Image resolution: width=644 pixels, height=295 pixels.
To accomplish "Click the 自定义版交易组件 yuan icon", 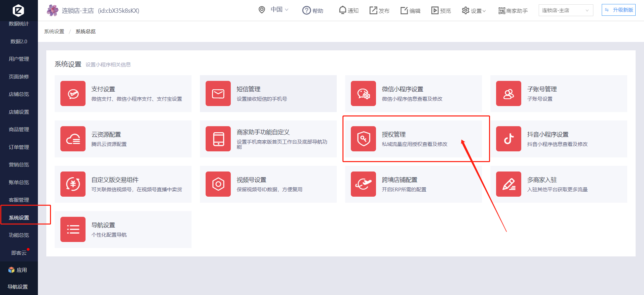I will click(x=73, y=184).
